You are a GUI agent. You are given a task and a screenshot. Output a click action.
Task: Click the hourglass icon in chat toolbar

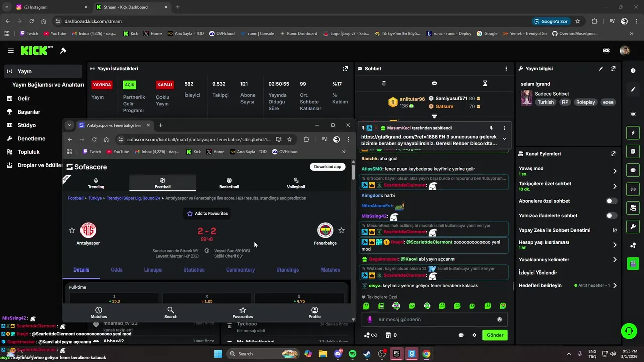tap(485, 83)
